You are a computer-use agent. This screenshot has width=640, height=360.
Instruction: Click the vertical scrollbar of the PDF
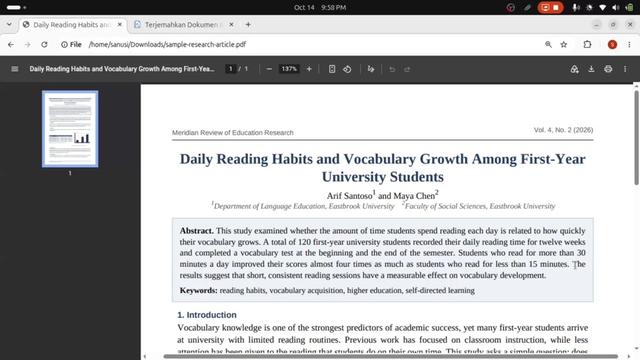click(x=636, y=137)
